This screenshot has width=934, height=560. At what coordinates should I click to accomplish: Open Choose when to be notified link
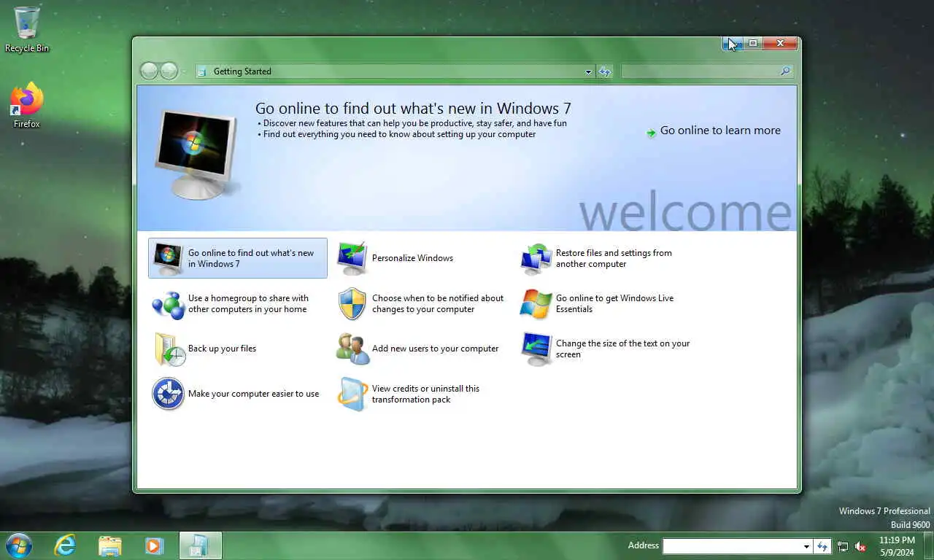click(x=438, y=303)
